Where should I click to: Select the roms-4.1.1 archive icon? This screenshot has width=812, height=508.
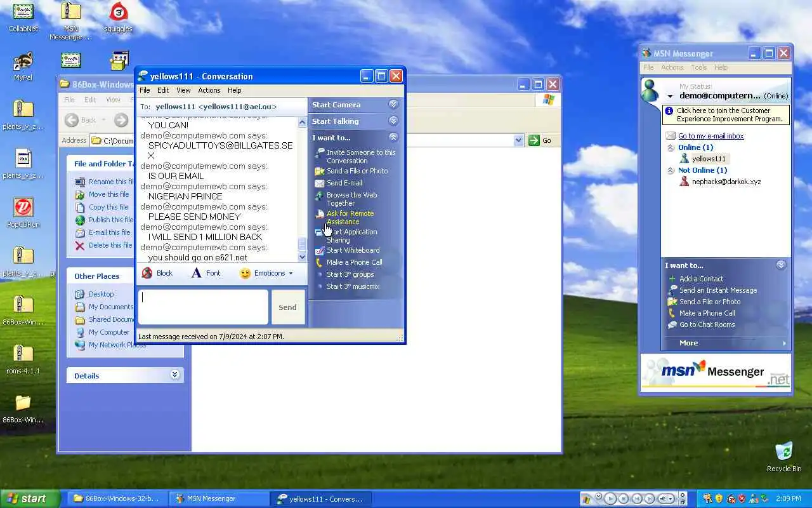pos(23,359)
